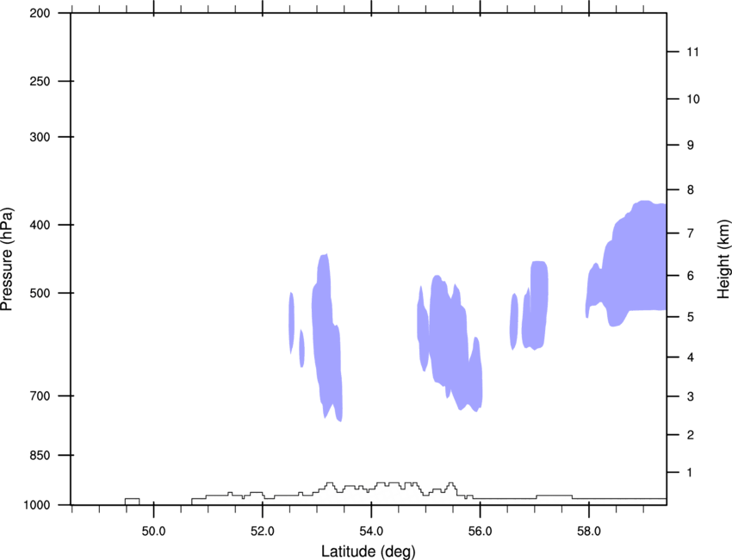The image size is (732, 560).
Task: Pick the 1 km height label
Action: (x=690, y=473)
